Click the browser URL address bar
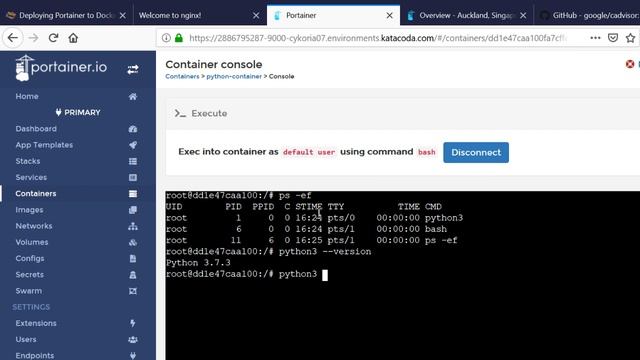Viewport: 640px width, 360px height. (378, 38)
